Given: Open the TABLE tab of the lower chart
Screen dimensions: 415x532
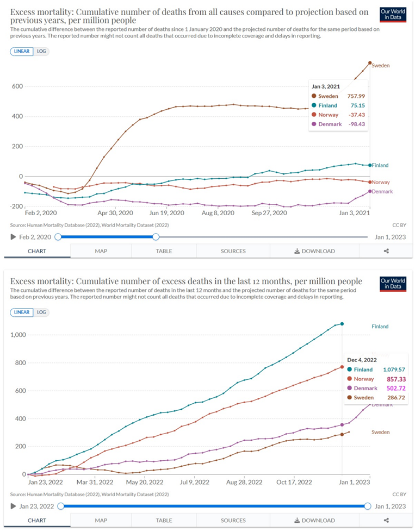Looking at the screenshot, I should click(x=164, y=521).
